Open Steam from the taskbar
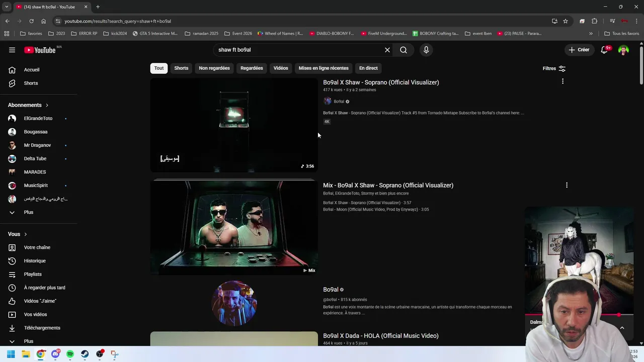 85,354
